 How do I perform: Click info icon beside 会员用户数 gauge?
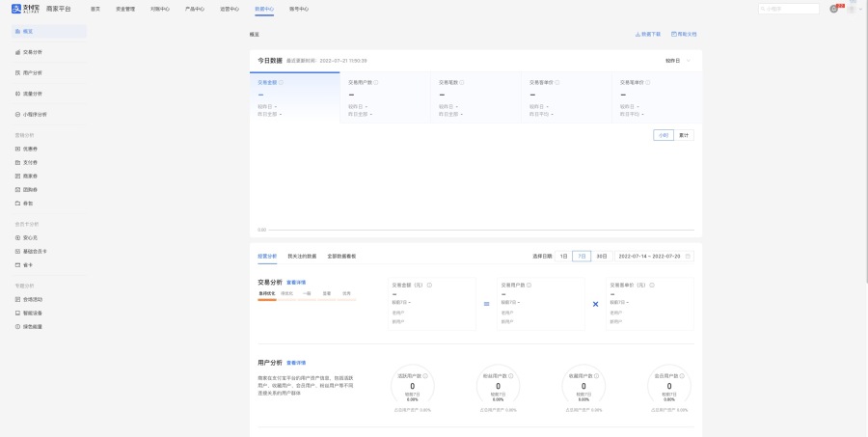point(682,375)
